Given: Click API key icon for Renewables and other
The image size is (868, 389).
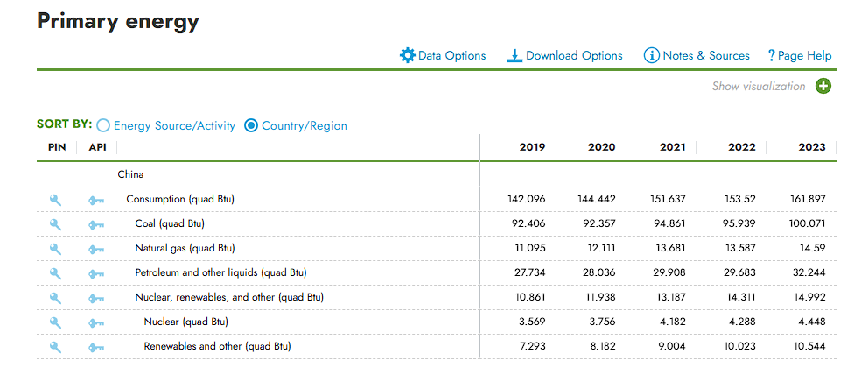Looking at the screenshot, I should [x=96, y=347].
